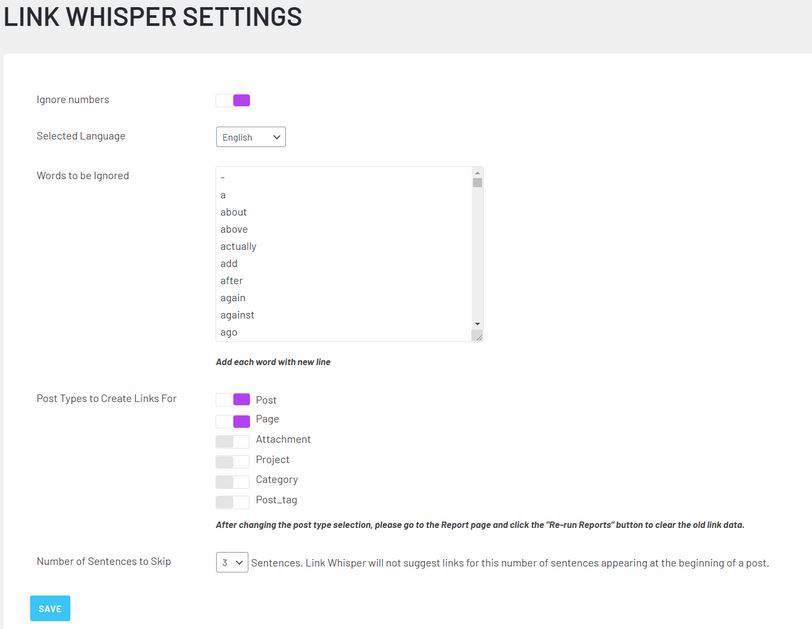The height and width of the screenshot is (629, 812).
Task: Place cursor on "against" in the words list
Action: pyautogui.click(x=237, y=315)
